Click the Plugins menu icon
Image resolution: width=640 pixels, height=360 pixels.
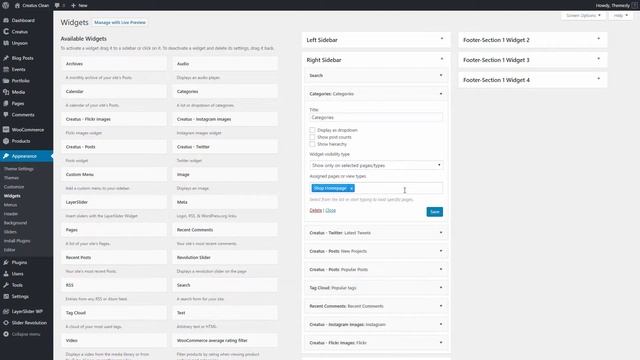pyautogui.click(x=6, y=262)
